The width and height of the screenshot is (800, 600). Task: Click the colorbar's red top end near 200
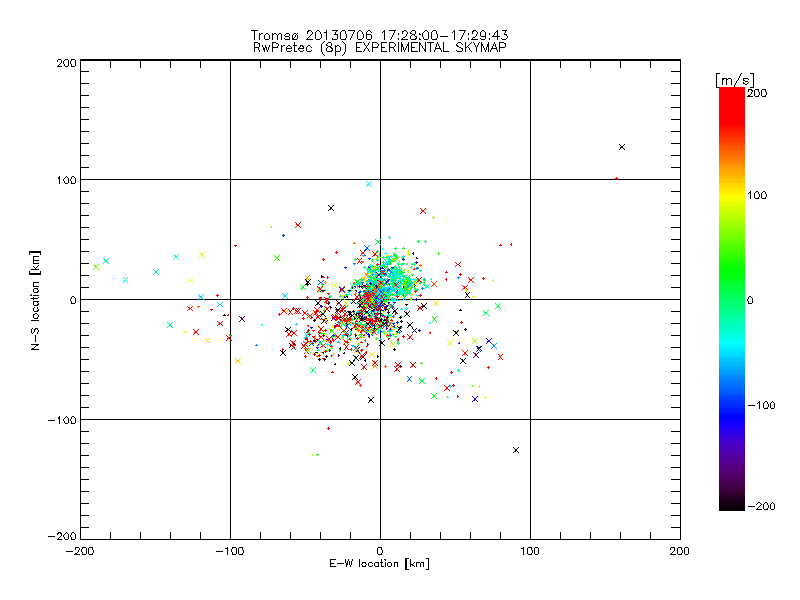[732, 95]
